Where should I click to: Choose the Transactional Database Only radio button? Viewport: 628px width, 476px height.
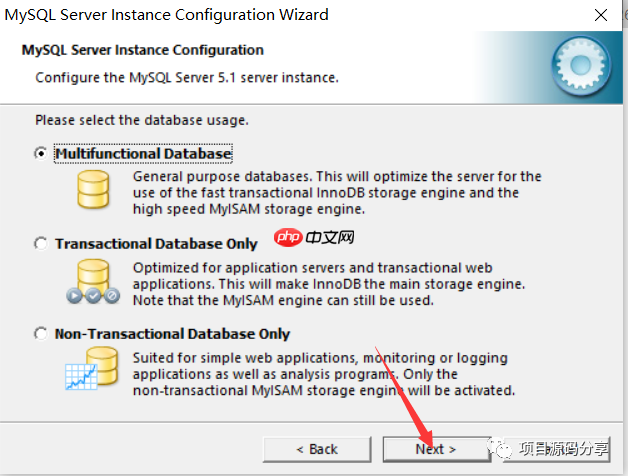pyautogui.click(x=41, y=243)
